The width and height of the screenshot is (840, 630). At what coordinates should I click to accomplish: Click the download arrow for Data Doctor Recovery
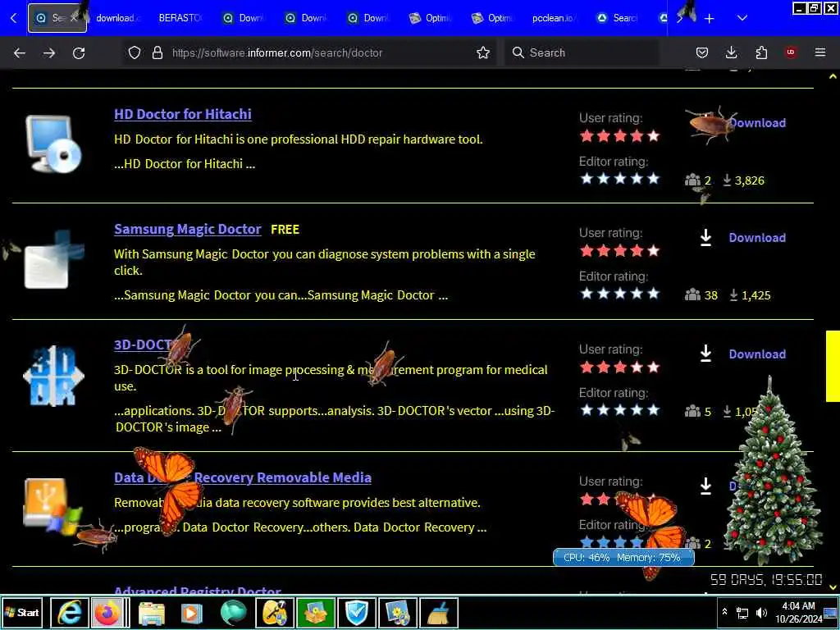(x=706, y=486)
